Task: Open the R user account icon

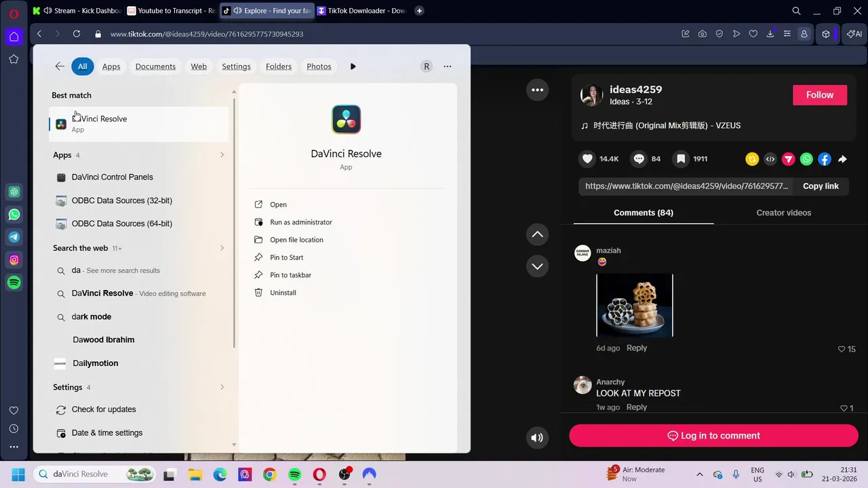Action: [427, 66]
